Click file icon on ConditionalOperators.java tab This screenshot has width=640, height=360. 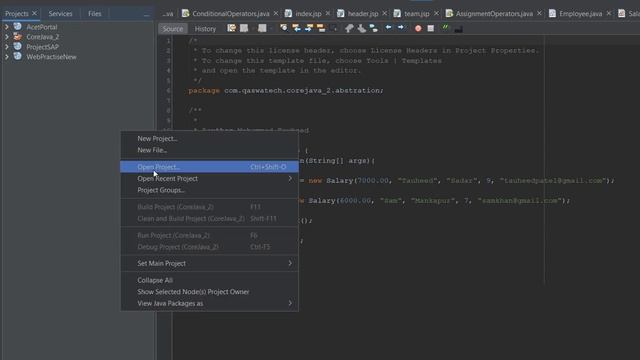(x=185, y=13)
